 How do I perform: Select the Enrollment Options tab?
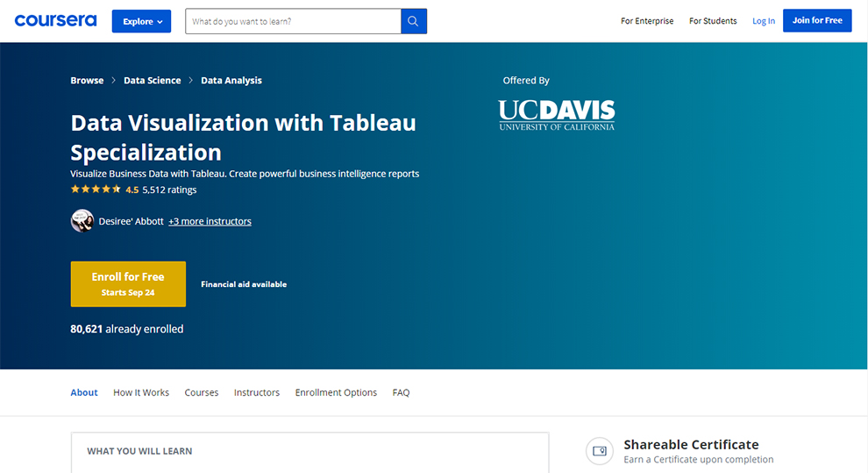[336, 392]
